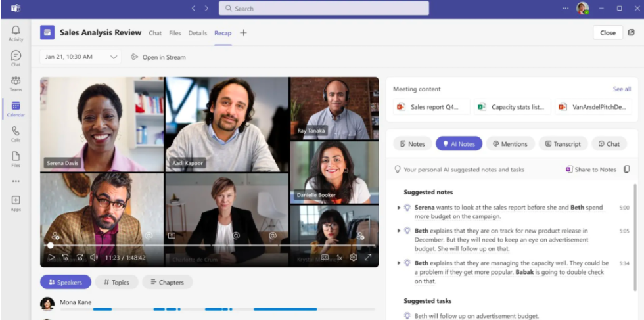644x320 pixels.
Task: Open video settings gear icon
Action: [354, 258]
